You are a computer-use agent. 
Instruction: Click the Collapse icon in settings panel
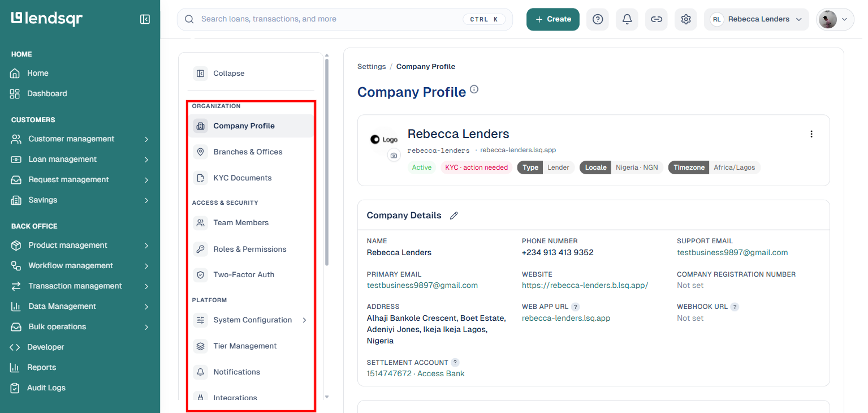[x=200, y=74]
